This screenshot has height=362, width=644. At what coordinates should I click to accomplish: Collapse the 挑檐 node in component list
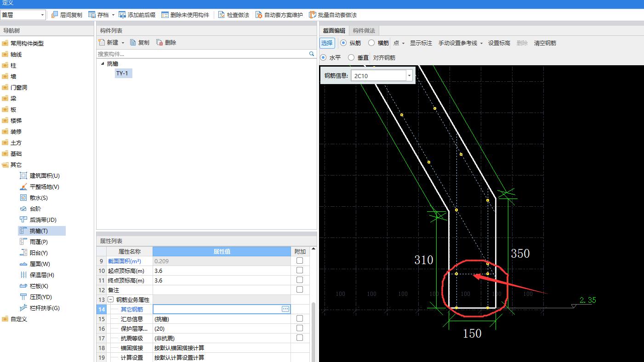tap(102, 63)
